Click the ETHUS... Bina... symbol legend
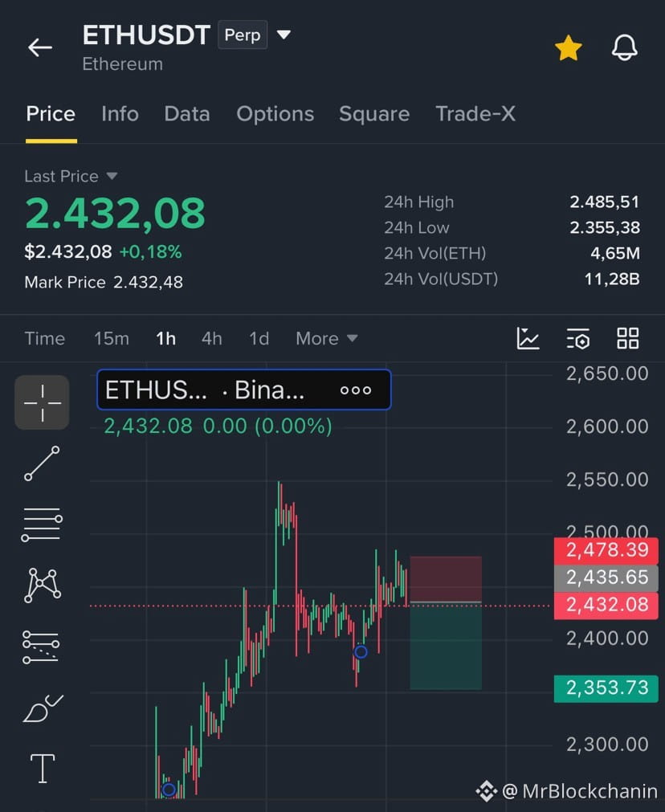 [x=244, y=390]
